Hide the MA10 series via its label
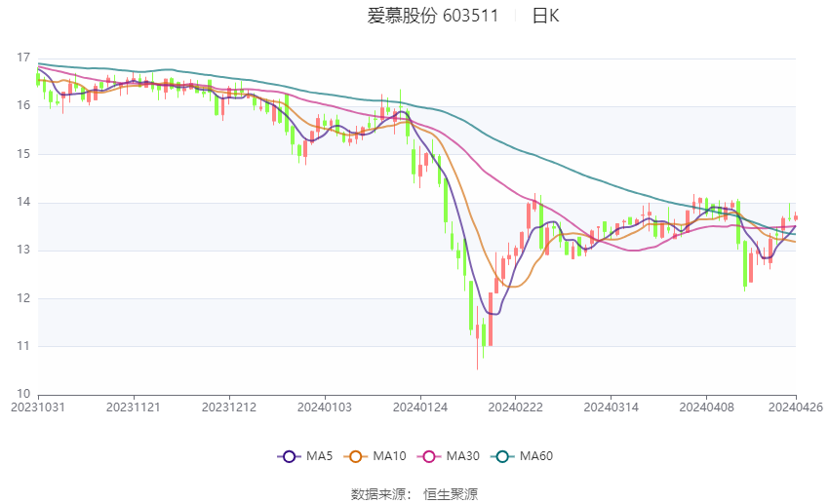Screen dimensions: 829x504 tap(390, 456)
